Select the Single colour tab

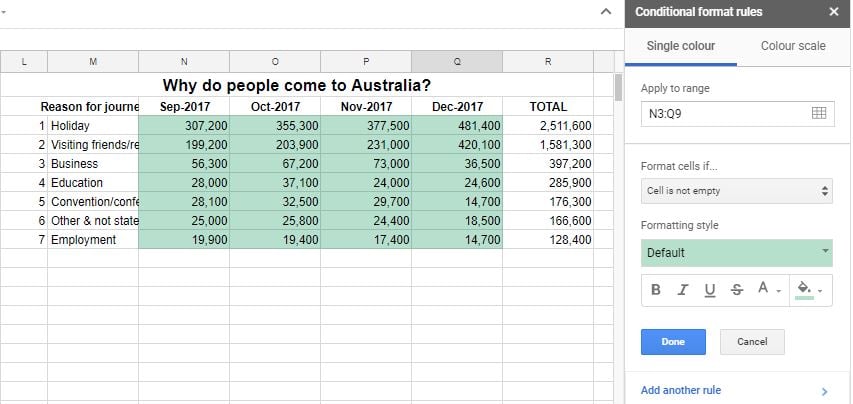click(x=681, y=46)
